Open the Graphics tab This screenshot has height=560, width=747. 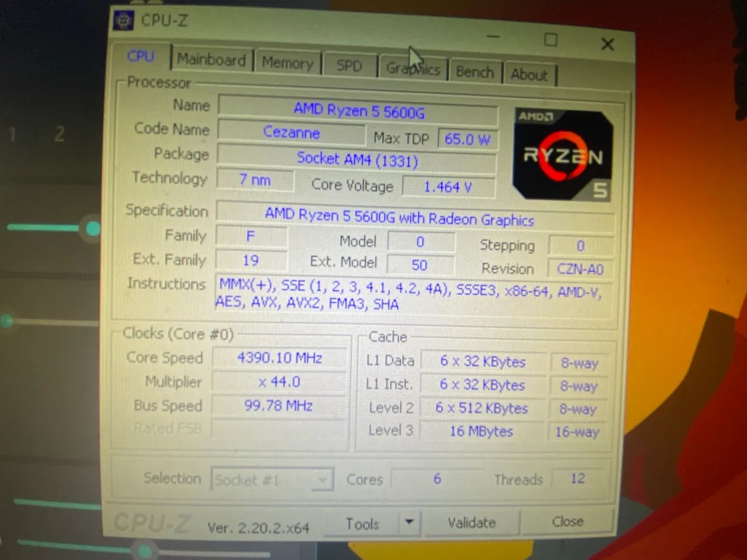[413, 69]
